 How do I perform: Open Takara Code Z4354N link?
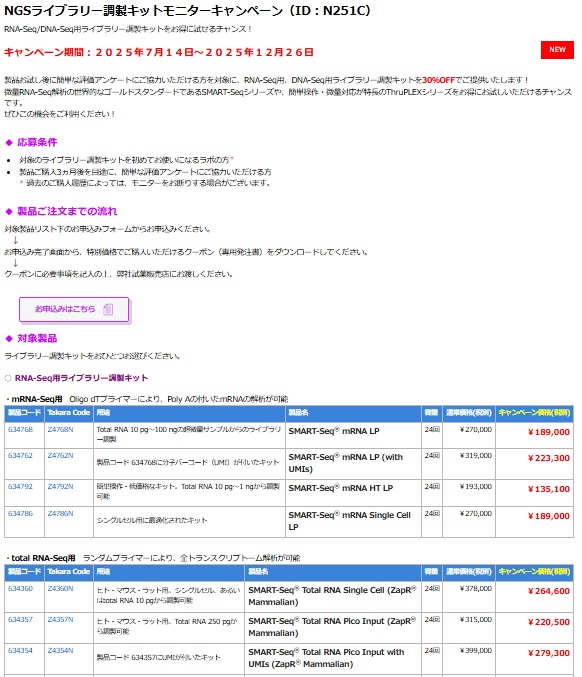tap(60, 650)
